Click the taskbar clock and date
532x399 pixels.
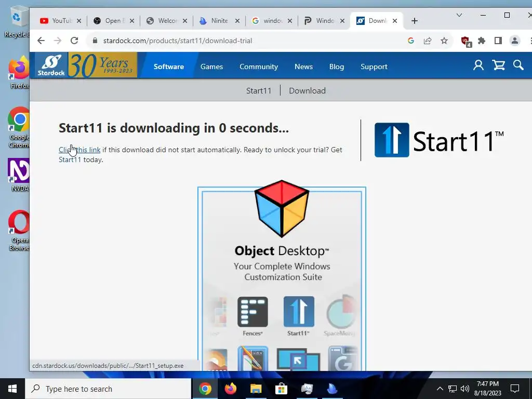[x=487, y=389]
